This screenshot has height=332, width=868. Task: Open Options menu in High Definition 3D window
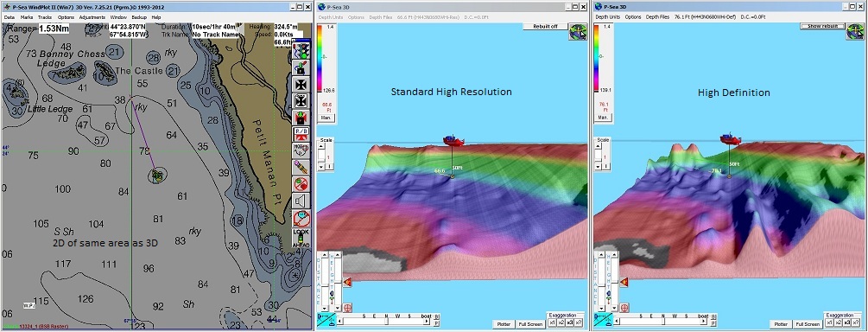pos(633,17)
